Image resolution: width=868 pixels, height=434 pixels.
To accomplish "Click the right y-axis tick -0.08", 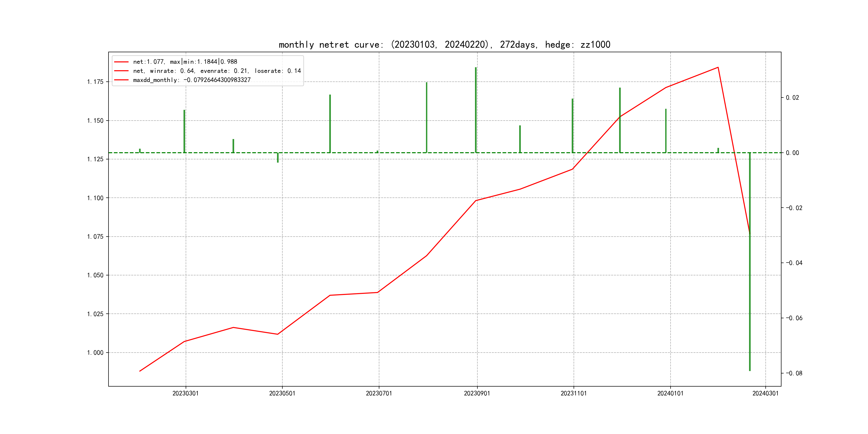I will click(794, 373).
